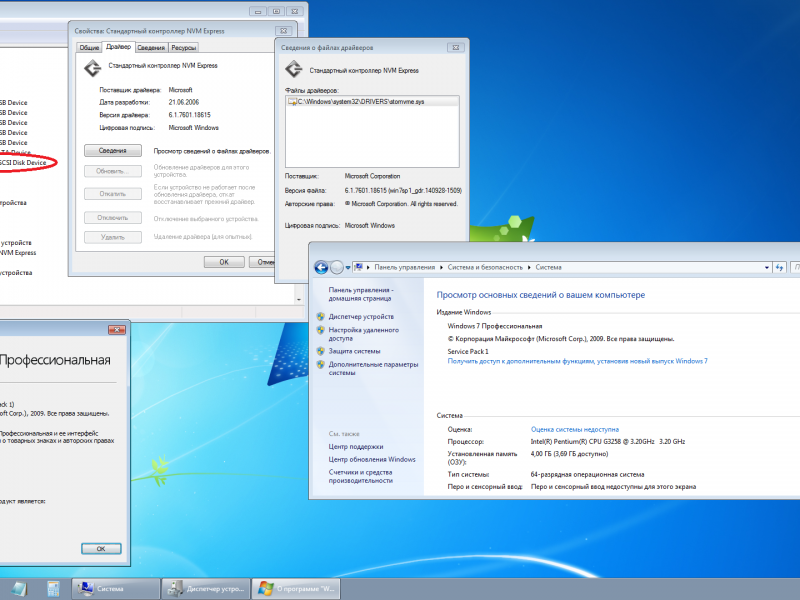Open Панель управления домашняя страница link

pyautogui.click(x=361, y=294)
